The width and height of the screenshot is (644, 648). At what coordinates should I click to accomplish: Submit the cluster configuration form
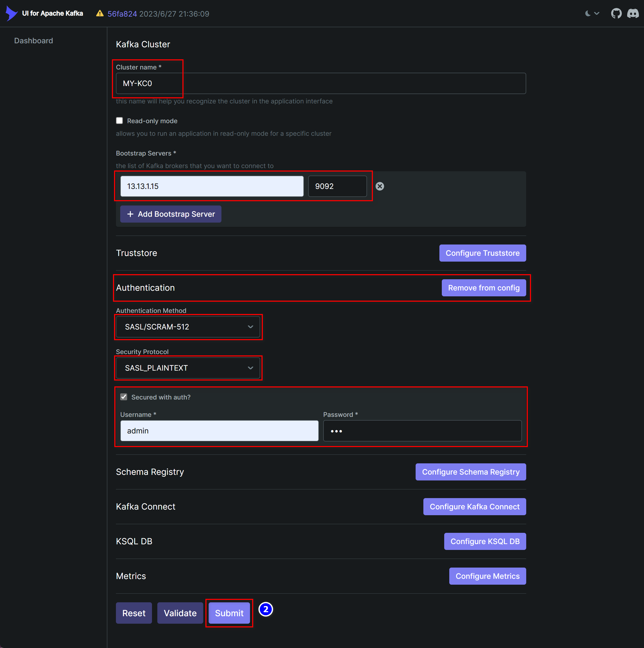click(229, 613)
